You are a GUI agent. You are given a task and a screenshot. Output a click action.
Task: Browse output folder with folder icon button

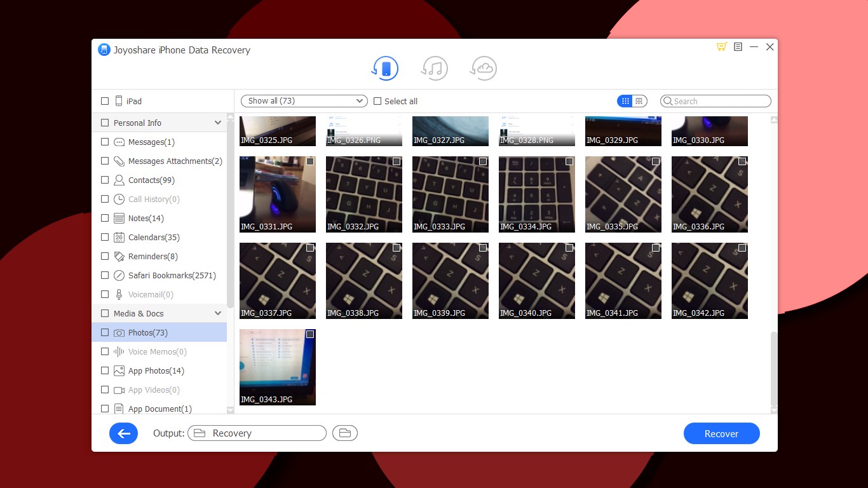point(345,433)
